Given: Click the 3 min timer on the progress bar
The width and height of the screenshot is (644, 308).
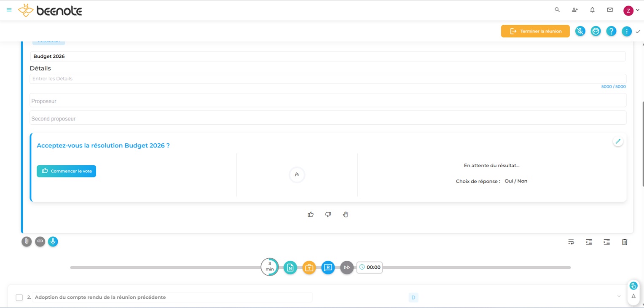Looking at the screenshot, I should click(x=270, y=267).
